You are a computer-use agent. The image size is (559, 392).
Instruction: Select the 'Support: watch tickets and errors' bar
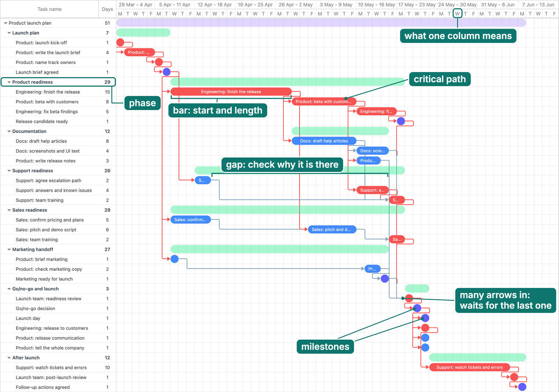[470, 368]
